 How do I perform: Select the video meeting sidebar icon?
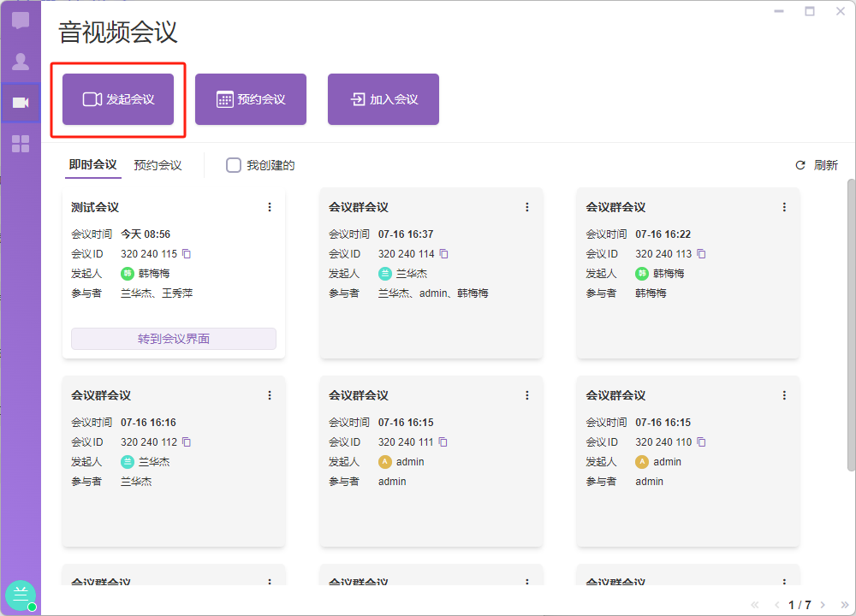tap(21, 103)
